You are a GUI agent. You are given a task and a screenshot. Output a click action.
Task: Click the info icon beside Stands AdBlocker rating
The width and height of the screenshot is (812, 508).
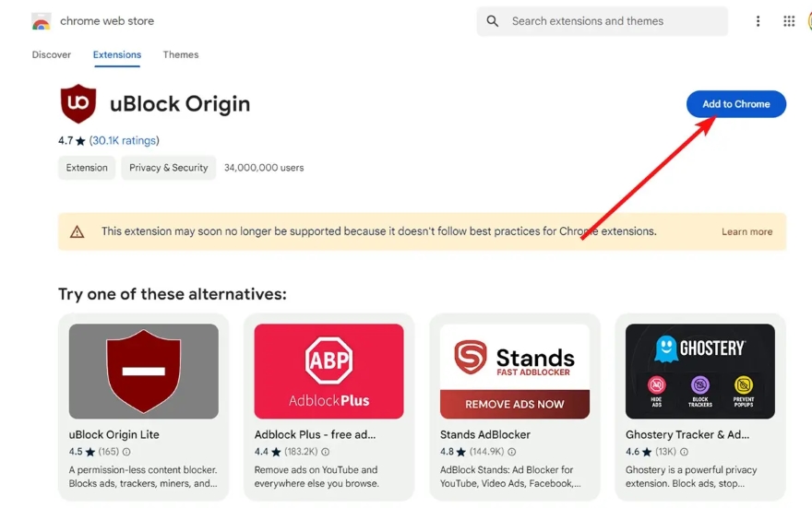512,452
